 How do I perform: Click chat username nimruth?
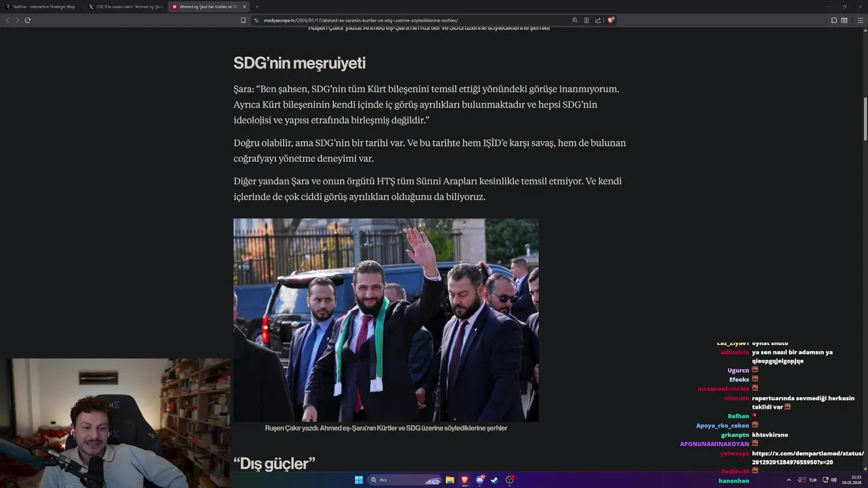[x=736, y=399]
